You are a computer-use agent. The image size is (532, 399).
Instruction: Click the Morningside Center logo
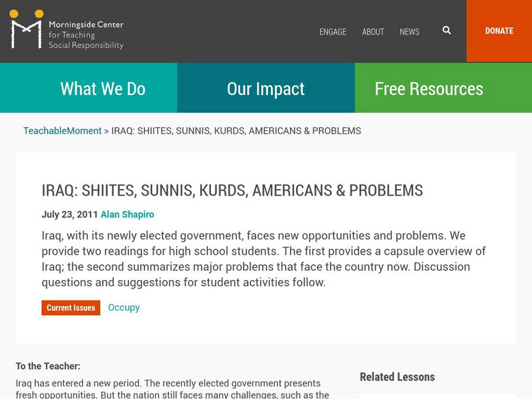pyautogui.click(x=66, y=29)
